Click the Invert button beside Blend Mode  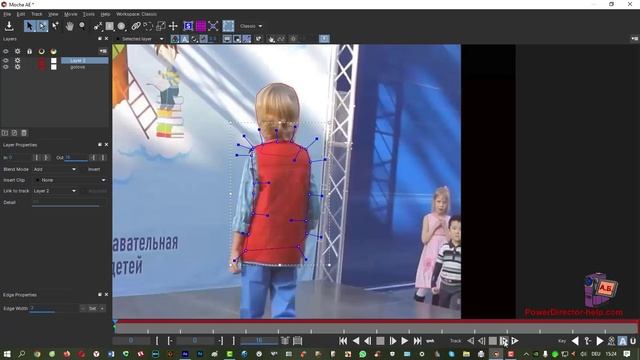tap(94, 169)
